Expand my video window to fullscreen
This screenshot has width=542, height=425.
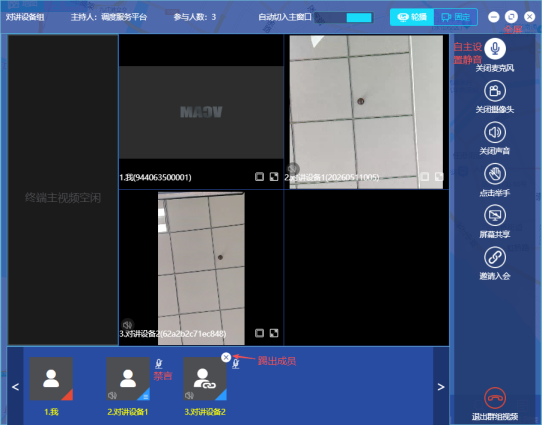[x=274, y=177]
